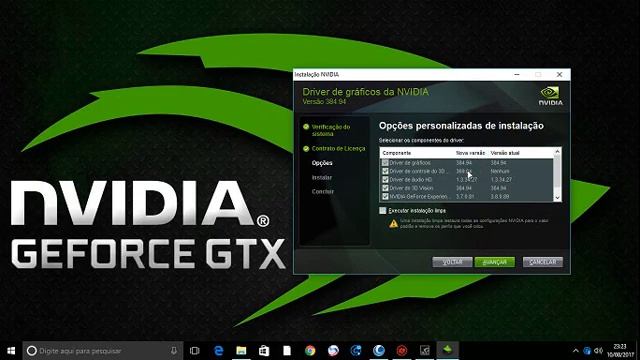This screenshot has height=360, width=640.
Task: Click the CANCELAR button
Action: [543, 262]
